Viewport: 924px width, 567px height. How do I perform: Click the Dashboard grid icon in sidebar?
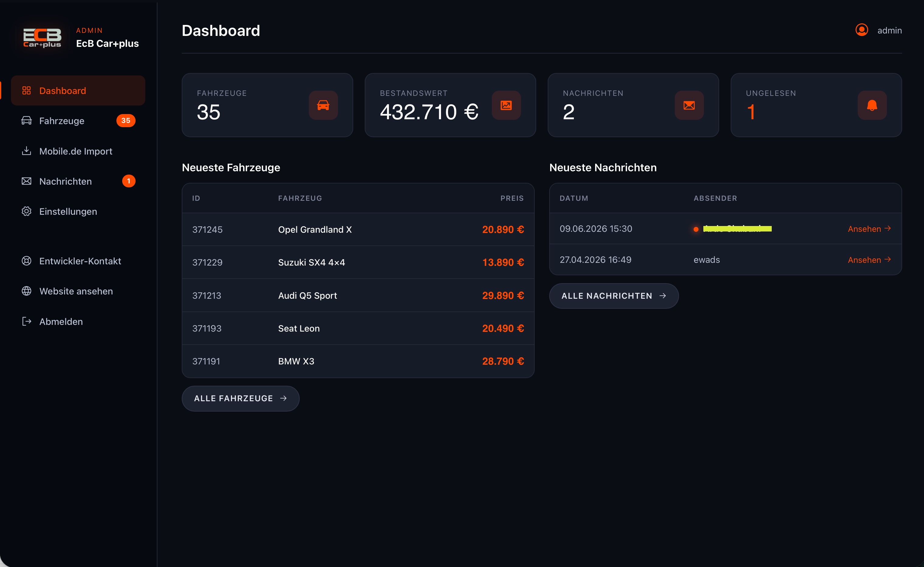pos(26,90)
